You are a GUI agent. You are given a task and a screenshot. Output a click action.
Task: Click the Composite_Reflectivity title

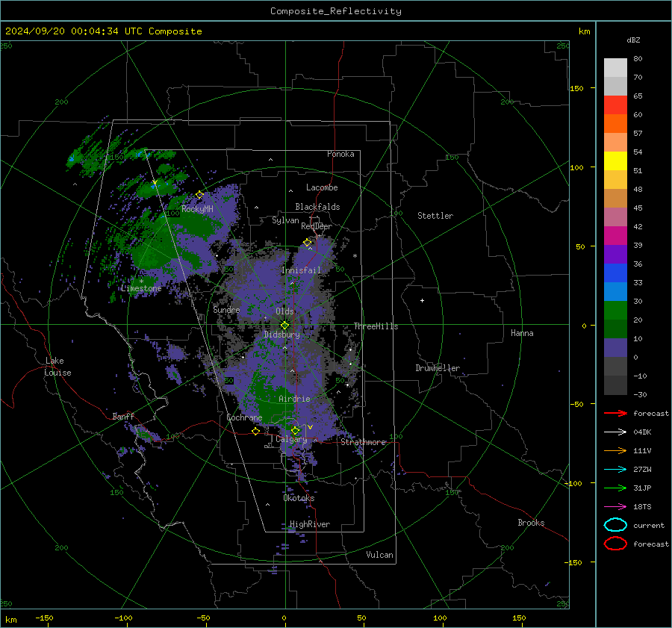336,11
